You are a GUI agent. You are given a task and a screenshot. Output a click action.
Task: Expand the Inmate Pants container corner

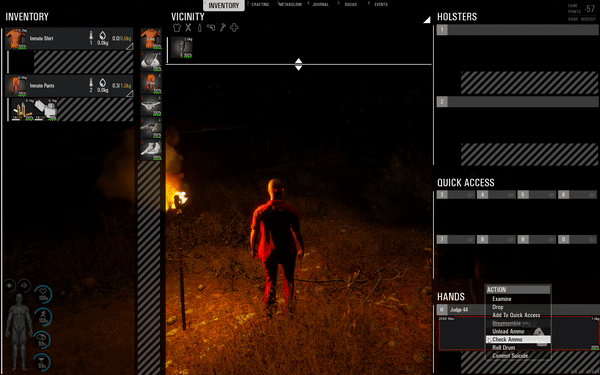pos(129,94)
